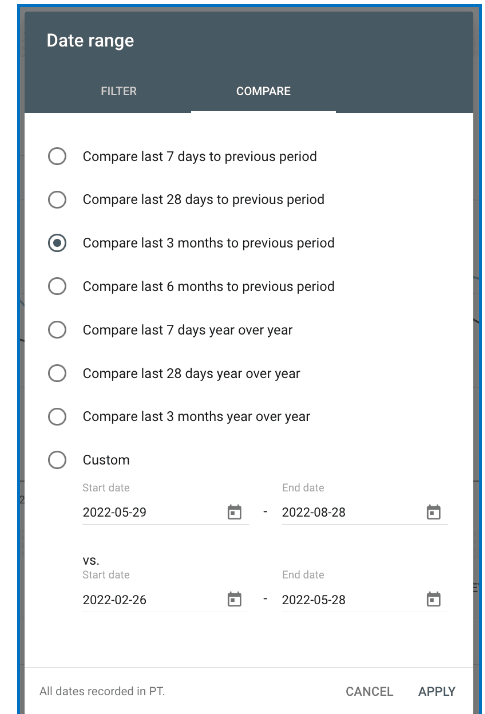
Task: Select Compare last 28 days to previous period
Action: point(57,199)
